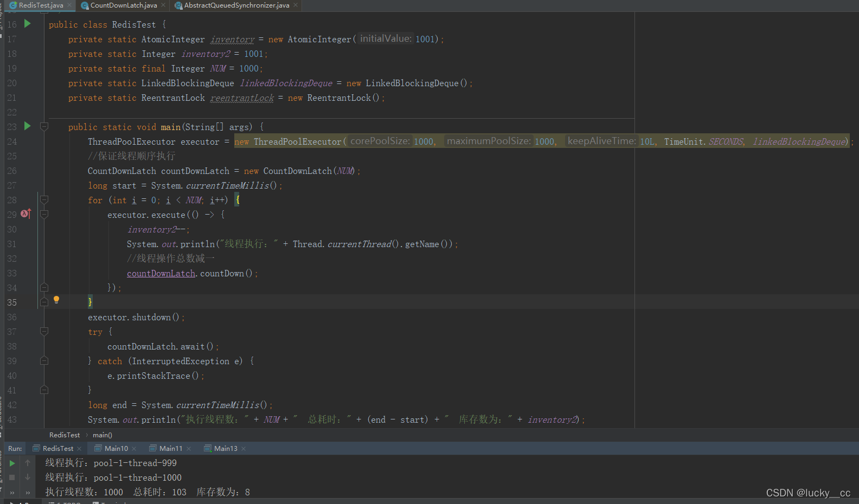Viewport: 859px width, 504px height.
Task: Click the lambda gutter marker on line 29
Action: pos(25,214)
